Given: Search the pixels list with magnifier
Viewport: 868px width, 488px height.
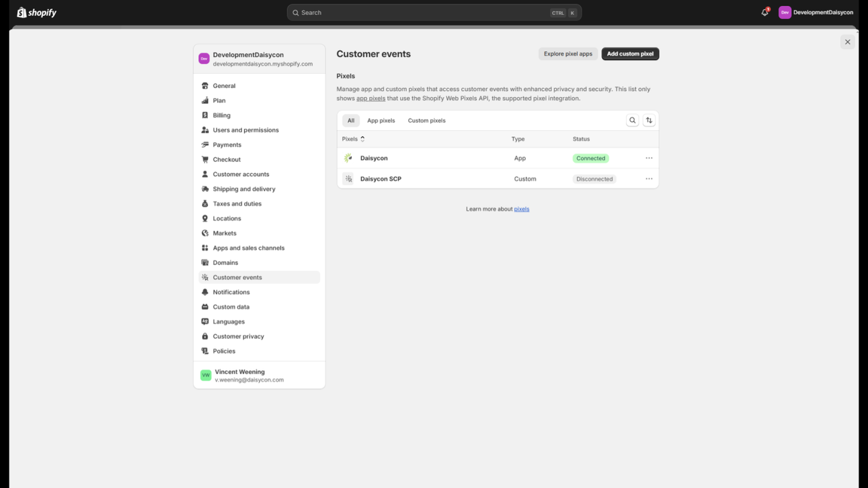Looking at the screenshot, I should coord(632,121).
